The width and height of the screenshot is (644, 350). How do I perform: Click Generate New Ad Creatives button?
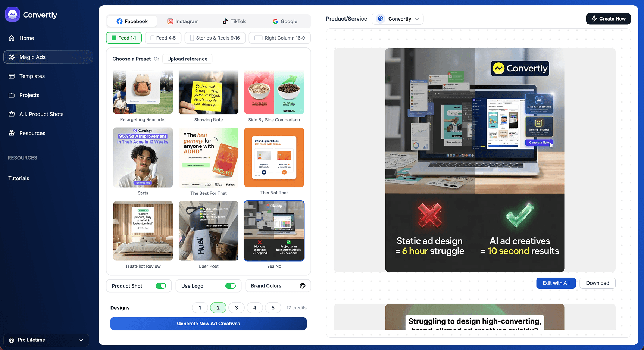(209, 324)
